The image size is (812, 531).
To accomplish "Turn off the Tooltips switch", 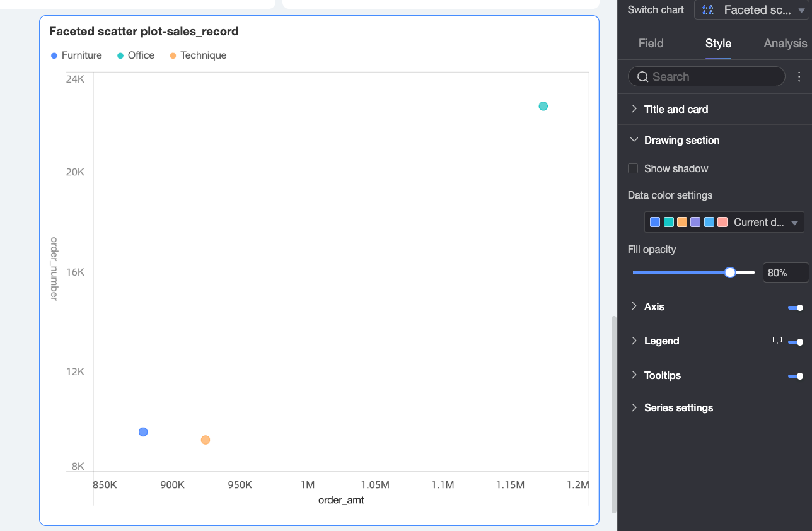I will 796,376.
